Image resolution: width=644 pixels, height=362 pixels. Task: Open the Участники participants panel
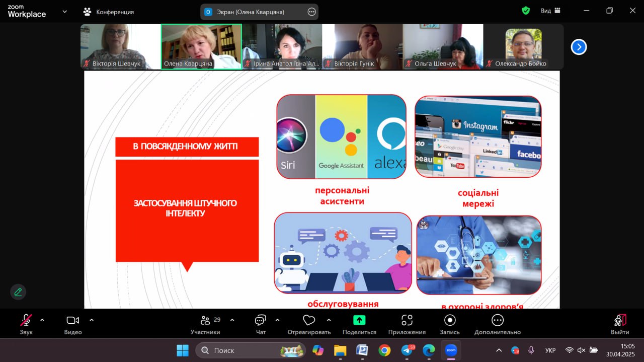click(205, 321)
